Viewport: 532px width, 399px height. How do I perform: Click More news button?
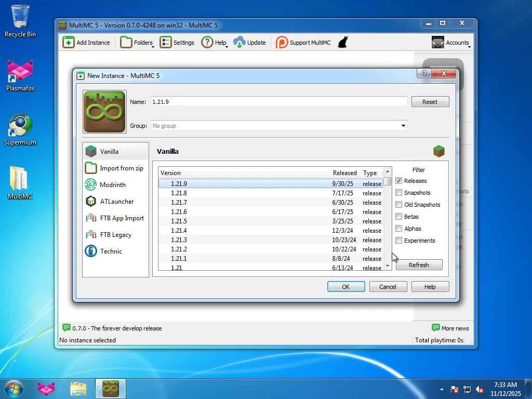pos(450,328)
